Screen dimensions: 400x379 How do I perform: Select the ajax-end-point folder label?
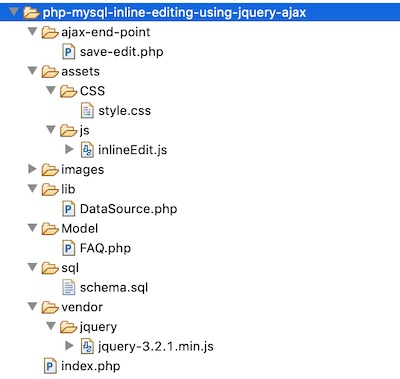(x=106, y=32)
